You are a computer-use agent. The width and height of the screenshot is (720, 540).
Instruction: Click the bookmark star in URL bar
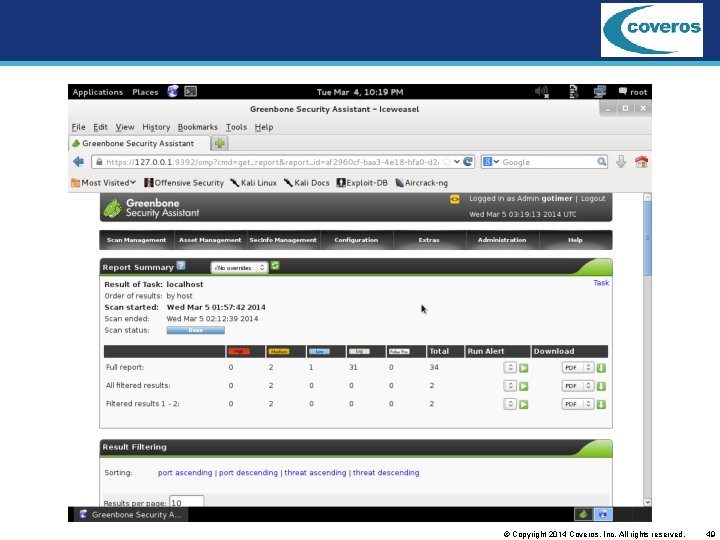click(446, 162)
